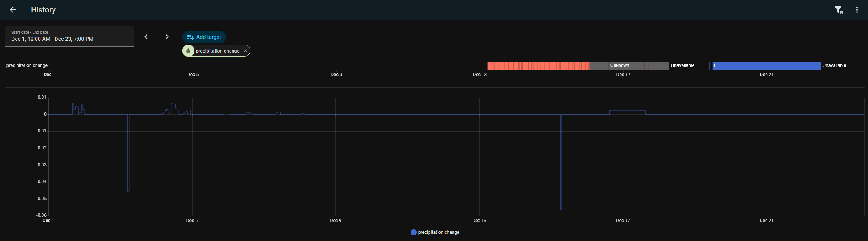Click the last Unavailable label at timeline end

pyautogui.click(x=834, y=65)
